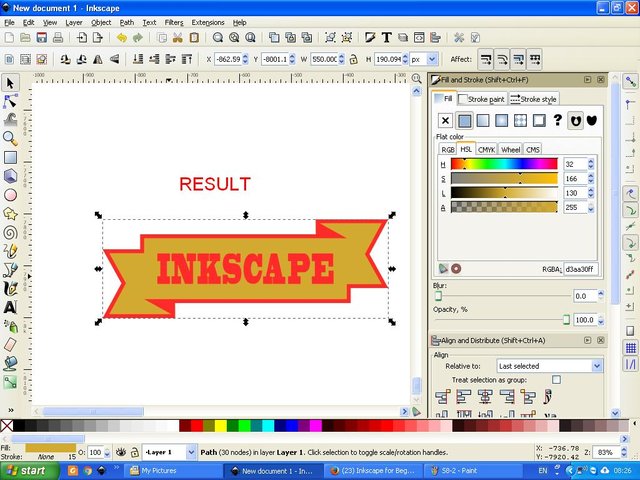This screenshot has width=640, height=480.
Task: Increase zoom percentage stepper
Action: click(x=624, y=449)
